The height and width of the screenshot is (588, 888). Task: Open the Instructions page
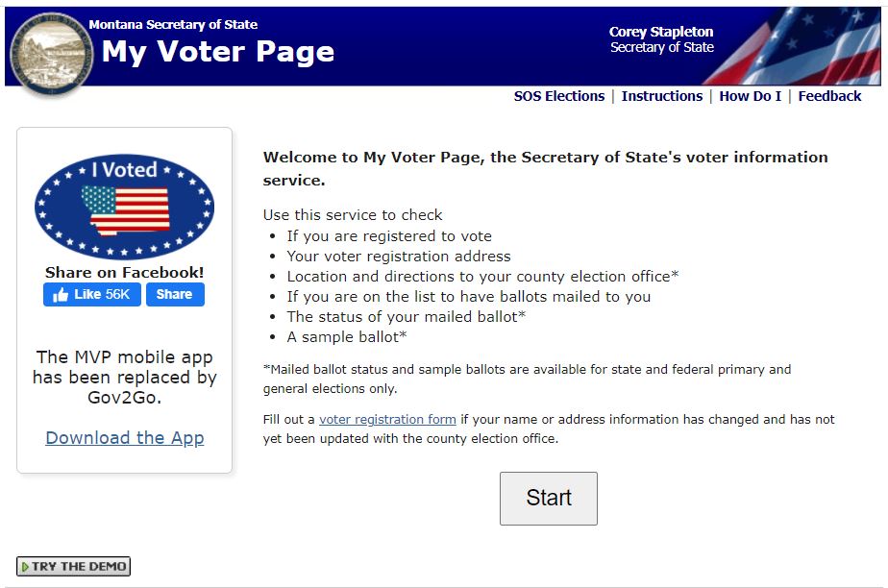tap(661, 96)
